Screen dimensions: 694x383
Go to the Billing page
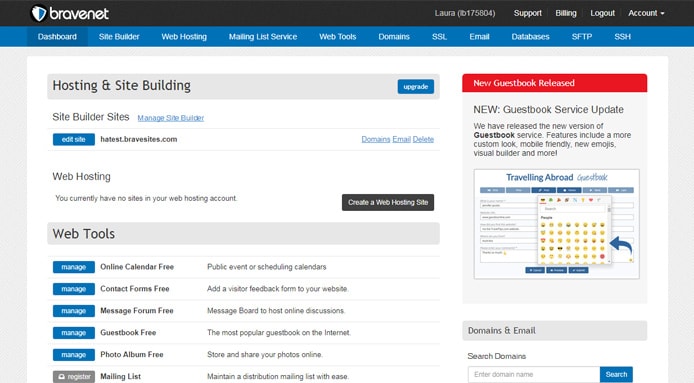(x=566, y=13)
